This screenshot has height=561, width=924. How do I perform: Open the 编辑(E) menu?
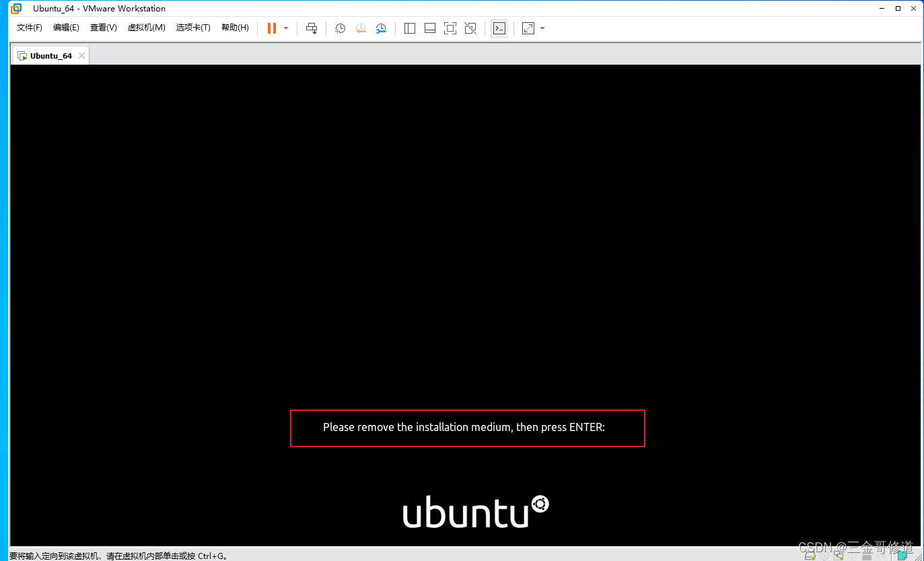tap(66, 28)
